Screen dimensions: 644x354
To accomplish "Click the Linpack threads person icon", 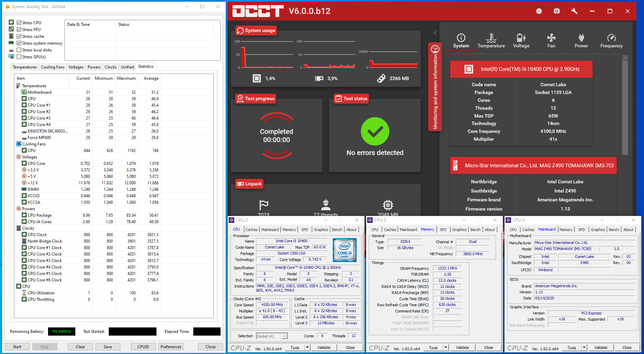I will point(326,204).
